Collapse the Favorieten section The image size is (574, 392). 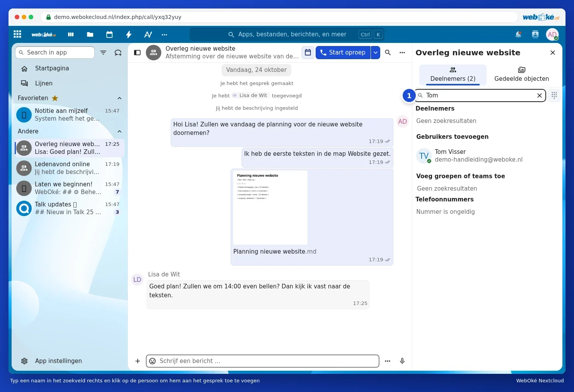(x=120, y=98)
